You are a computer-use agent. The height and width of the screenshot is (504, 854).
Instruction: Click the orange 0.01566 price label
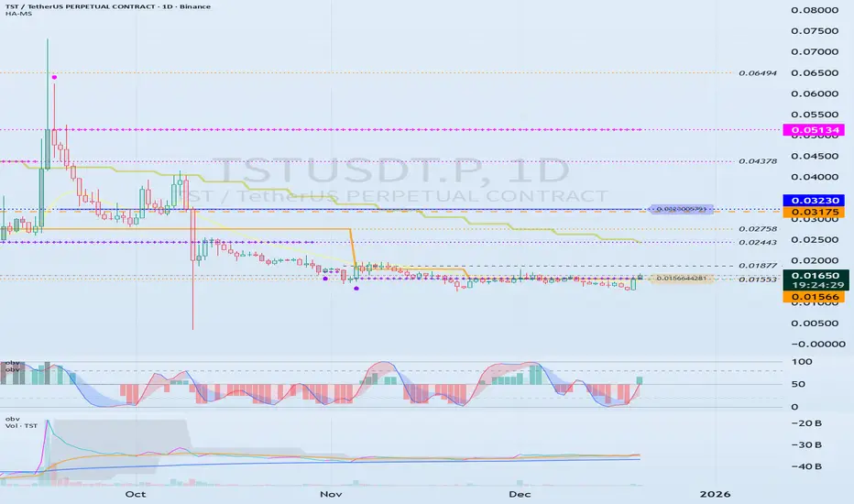tap(814, 297)
